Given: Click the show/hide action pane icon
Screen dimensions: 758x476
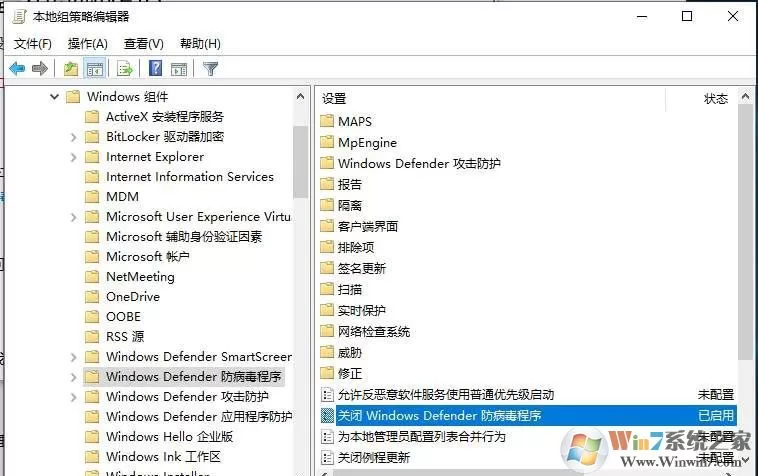Looking at the screenshot, I should pos(179,69).
